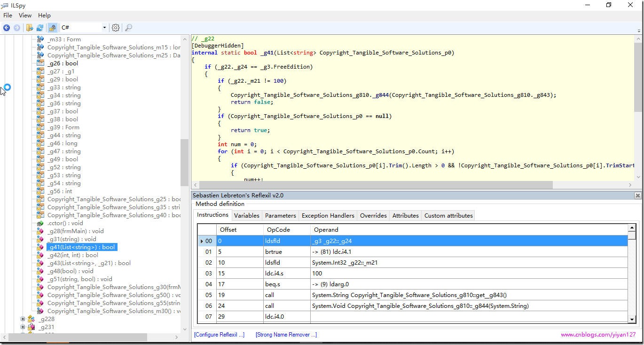Click the Operand column header

469,230
